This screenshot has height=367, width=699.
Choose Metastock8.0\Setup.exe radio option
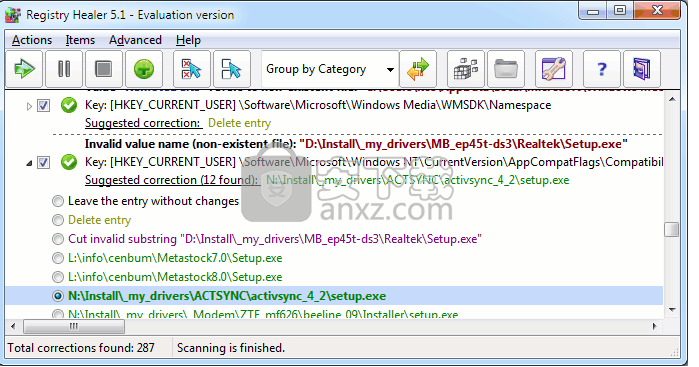(x=58, y=277)
